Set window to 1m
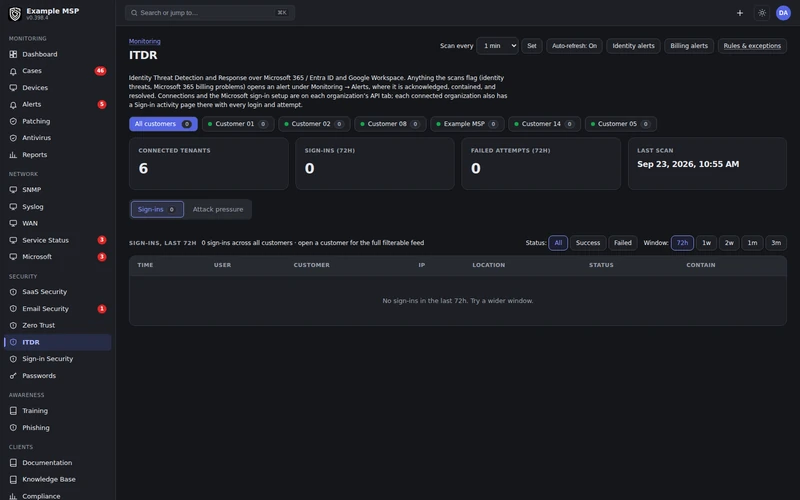The width and height of the screenshot is (800, 500). [x=753, y=243]
